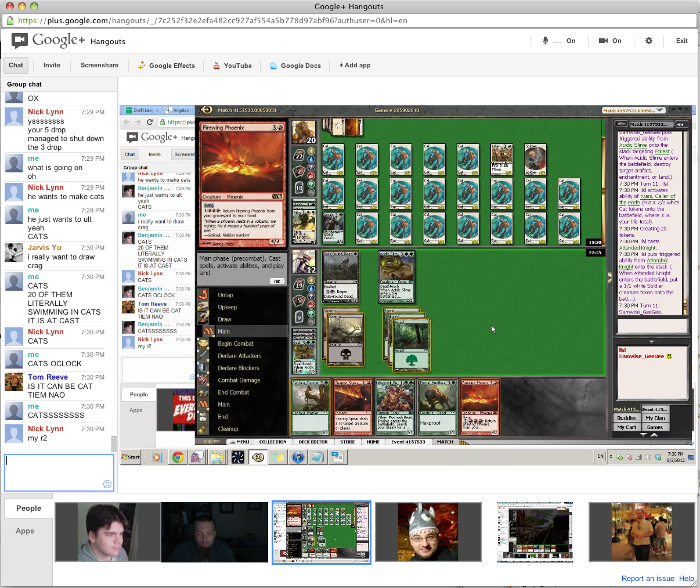The height and width of the screenshot is (588, 700).
Task: Open the STORE
Action: coord(348,442)
